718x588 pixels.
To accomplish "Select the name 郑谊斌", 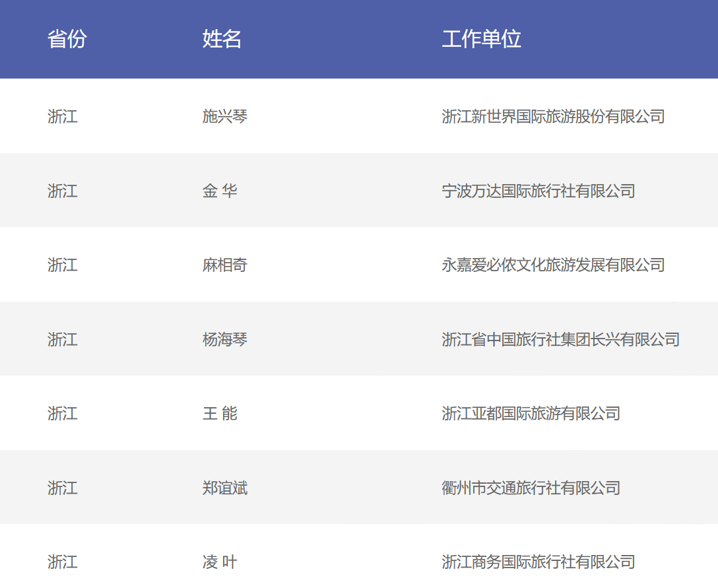I will click(225, 488).
